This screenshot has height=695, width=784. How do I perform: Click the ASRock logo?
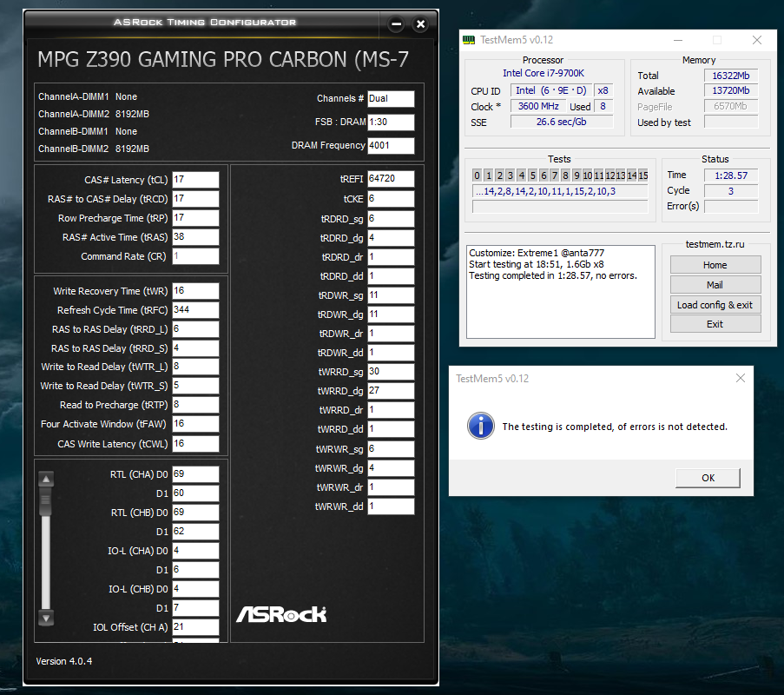point(281,614)
